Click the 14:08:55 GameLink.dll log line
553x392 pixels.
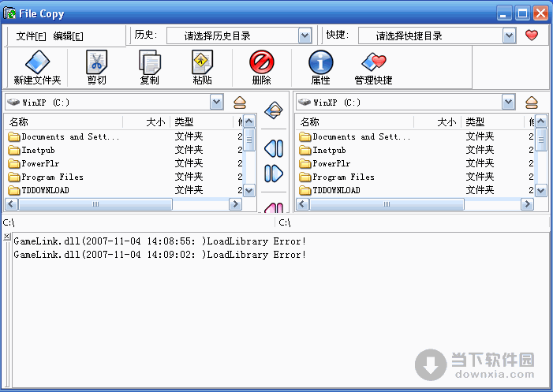159,241
